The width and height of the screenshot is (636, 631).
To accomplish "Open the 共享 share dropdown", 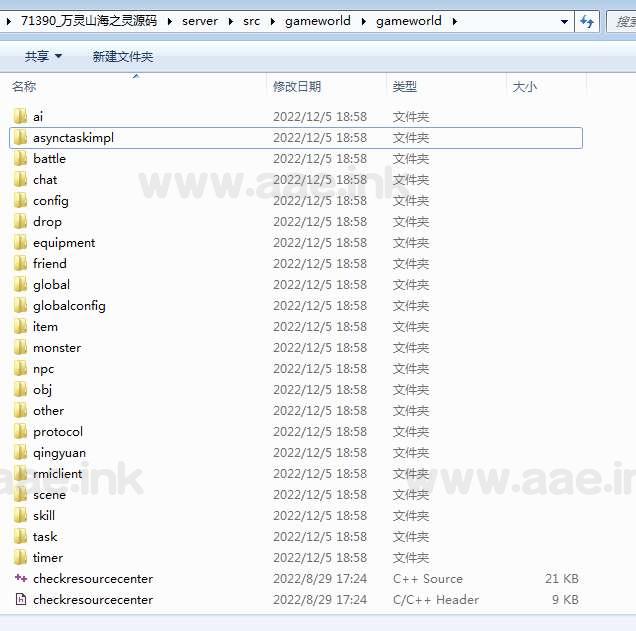I will coord(43,56).
